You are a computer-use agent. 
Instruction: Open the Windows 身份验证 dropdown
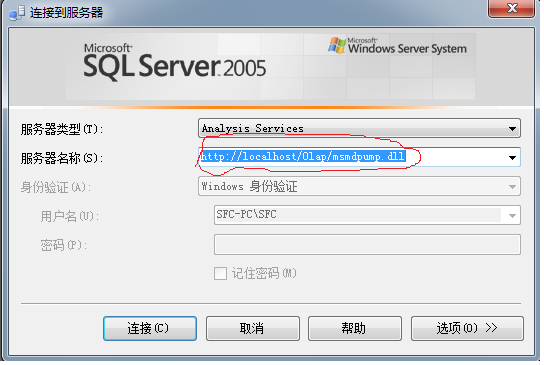pyautogui.click(x=359, y=186)
